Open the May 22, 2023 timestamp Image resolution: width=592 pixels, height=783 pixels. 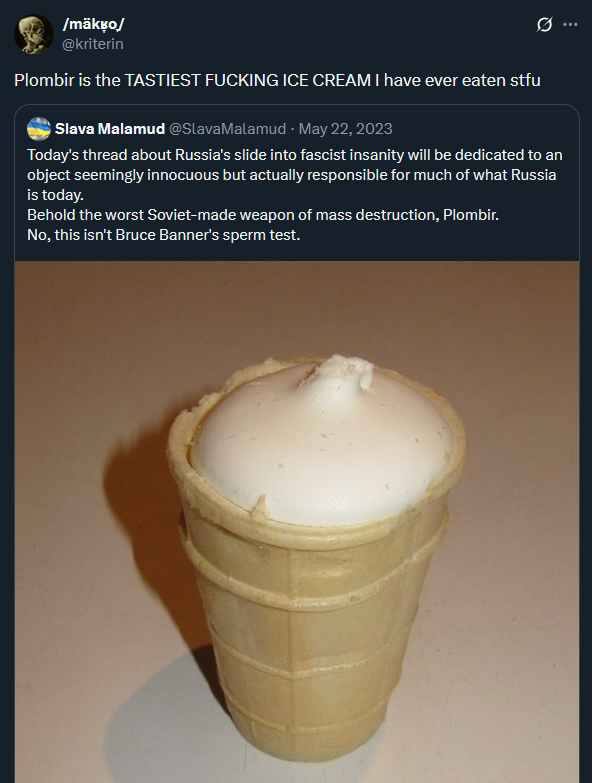345,129
